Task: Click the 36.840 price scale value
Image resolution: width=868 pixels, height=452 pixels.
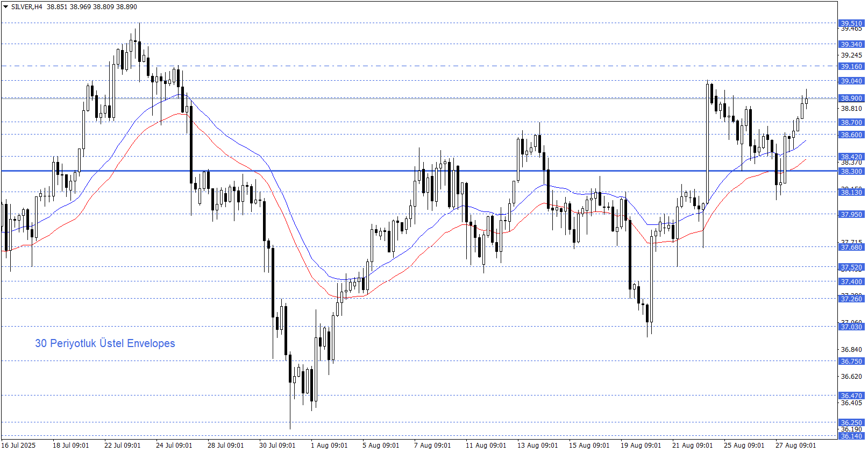Action: tap(851, 350)
